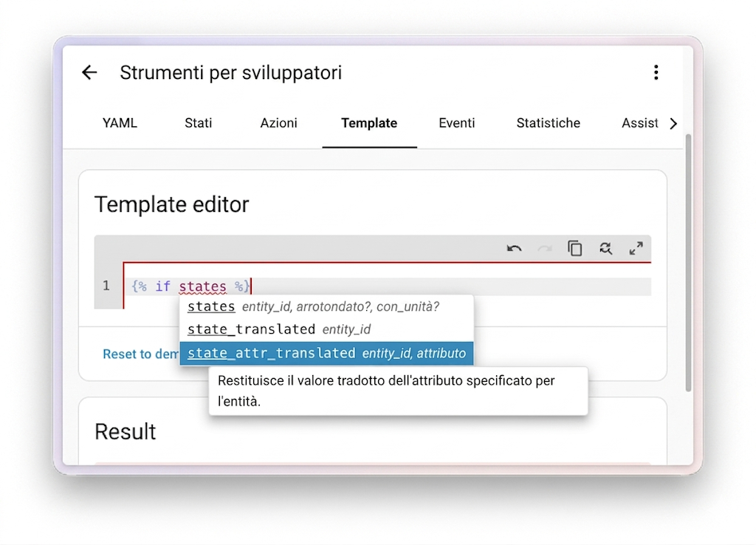Go back with the arrow icon

pos(89,72)
